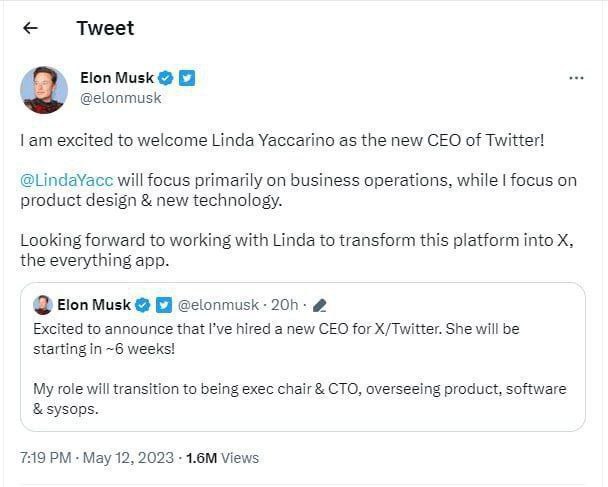Click the Elon Musk name in the quoted tweet
The height and width of the screenshot is (487, 608).
coord(95,305)
